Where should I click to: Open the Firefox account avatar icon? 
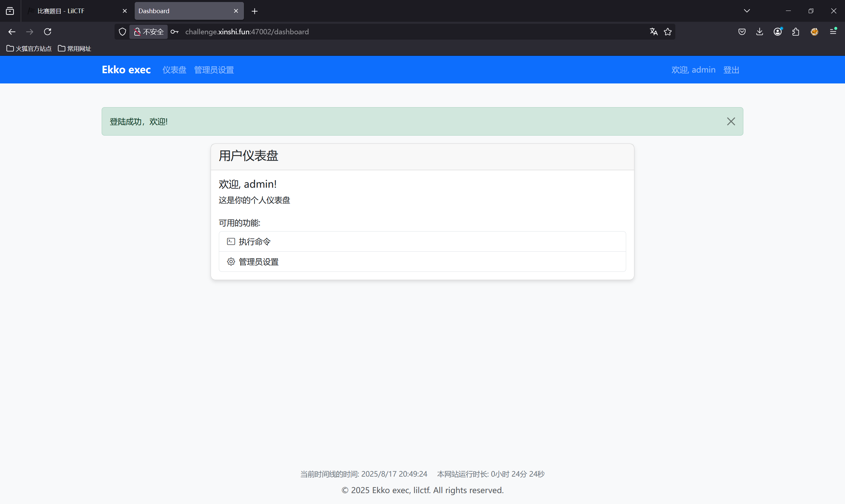pyautogui.click(x=778, y=32)
